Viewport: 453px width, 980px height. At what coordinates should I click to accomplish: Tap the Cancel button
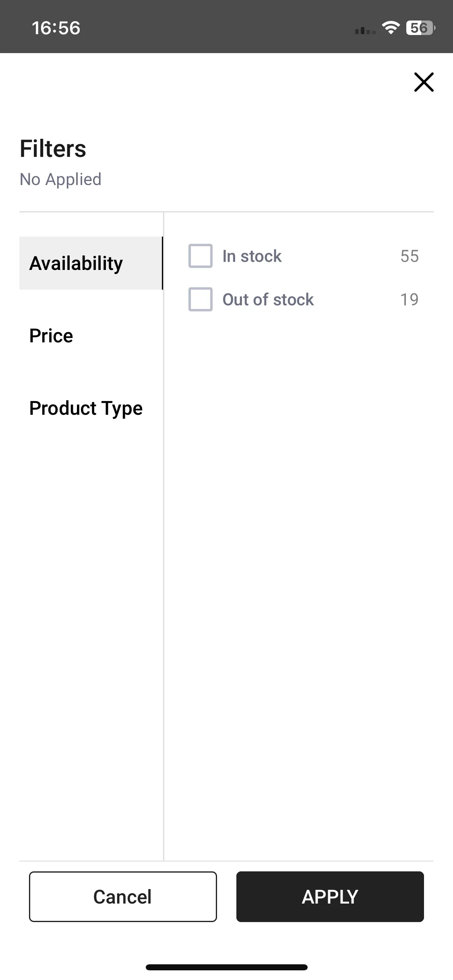pyautogui.click(x=123, y=897)
